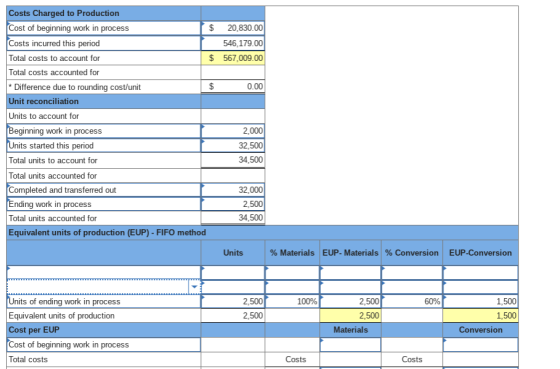The width and height of the screenshot is (560, 369).
Task: Click the EUP-Conversion column header
Action: (480, 253)
